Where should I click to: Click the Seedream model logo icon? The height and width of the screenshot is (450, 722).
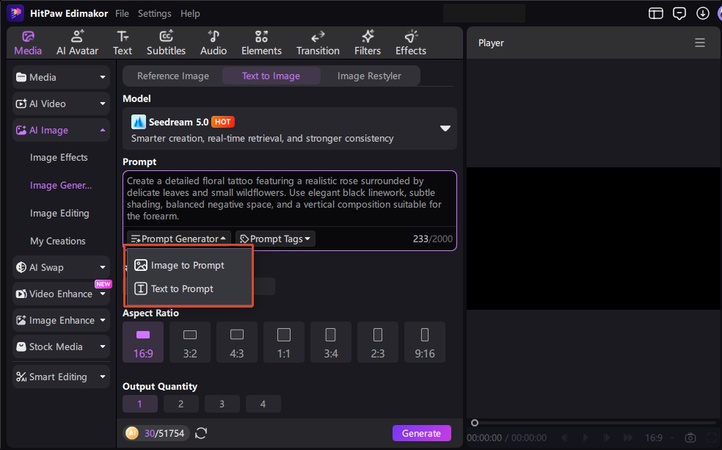[x=138, y=122]
